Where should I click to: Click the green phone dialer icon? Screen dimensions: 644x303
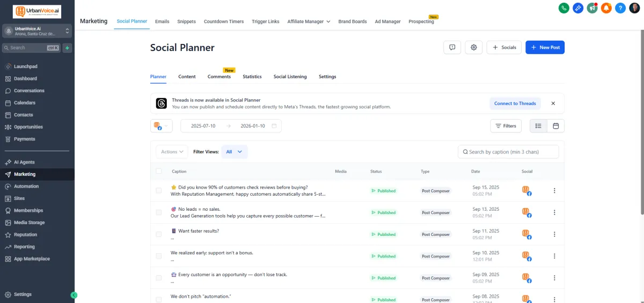[x=563, y=8]
